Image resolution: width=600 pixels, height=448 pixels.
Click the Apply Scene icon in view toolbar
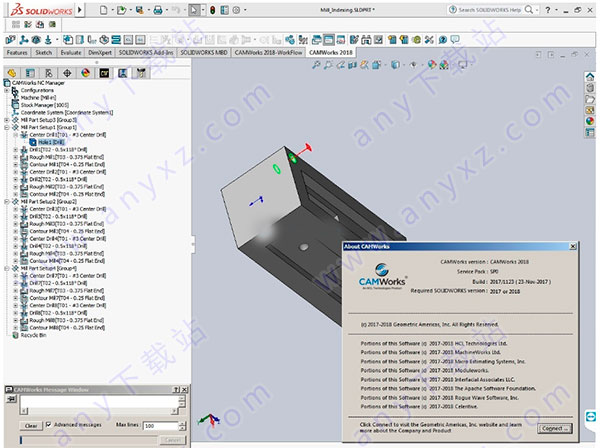[x=444, y=65]
